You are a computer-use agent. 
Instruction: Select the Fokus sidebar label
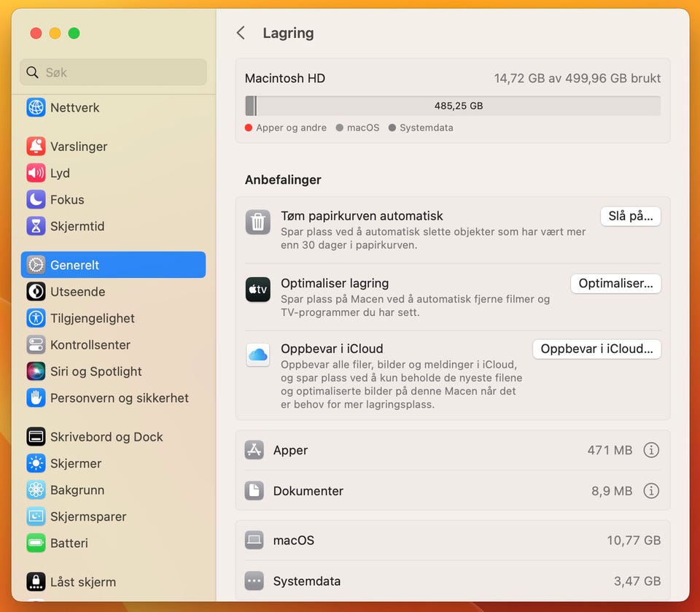[x=67, y=200]
